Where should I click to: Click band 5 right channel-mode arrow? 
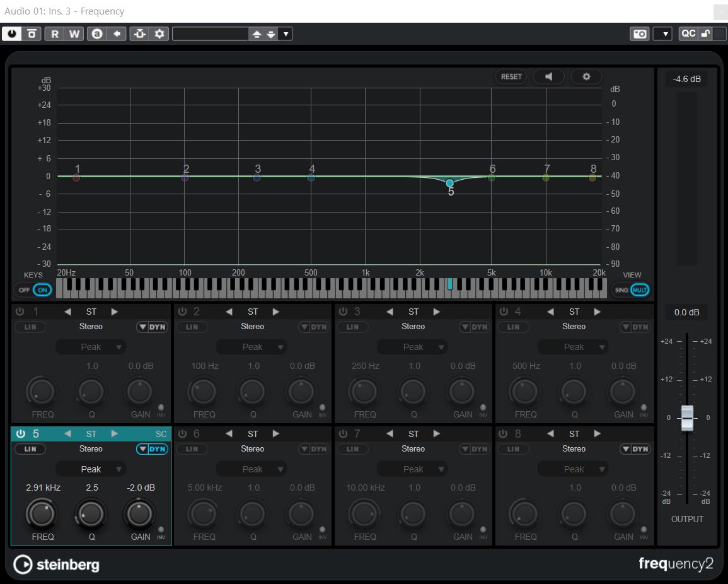[114, 433]
